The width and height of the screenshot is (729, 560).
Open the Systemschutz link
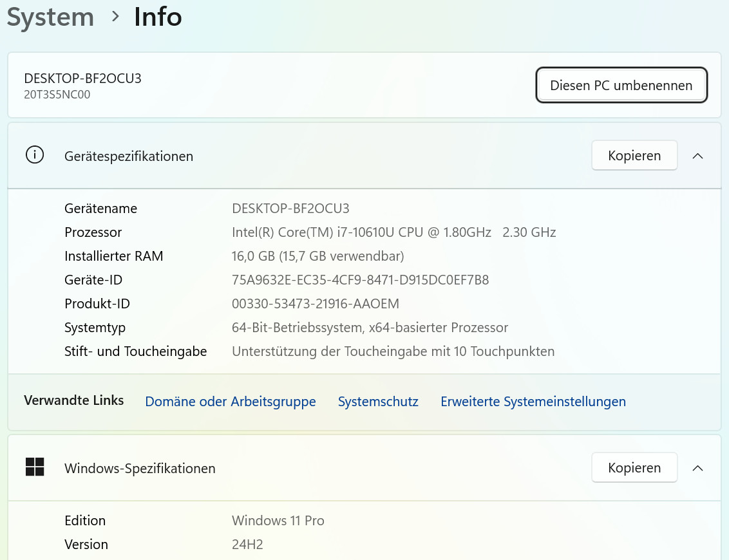[x=378, y=402]
